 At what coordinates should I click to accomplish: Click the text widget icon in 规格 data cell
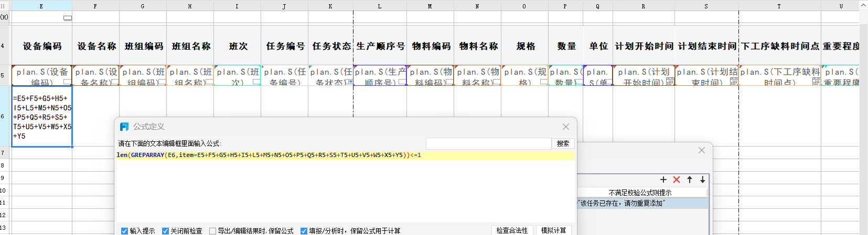click(x=543, y=82)
